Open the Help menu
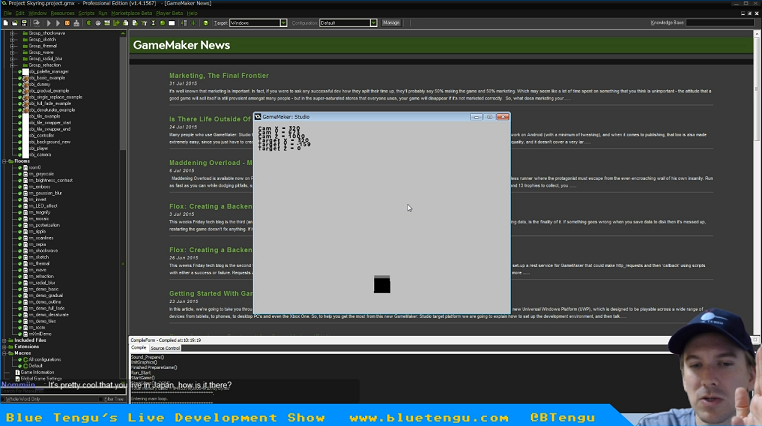This screenshot has width=762, height=426. [192, 13]
